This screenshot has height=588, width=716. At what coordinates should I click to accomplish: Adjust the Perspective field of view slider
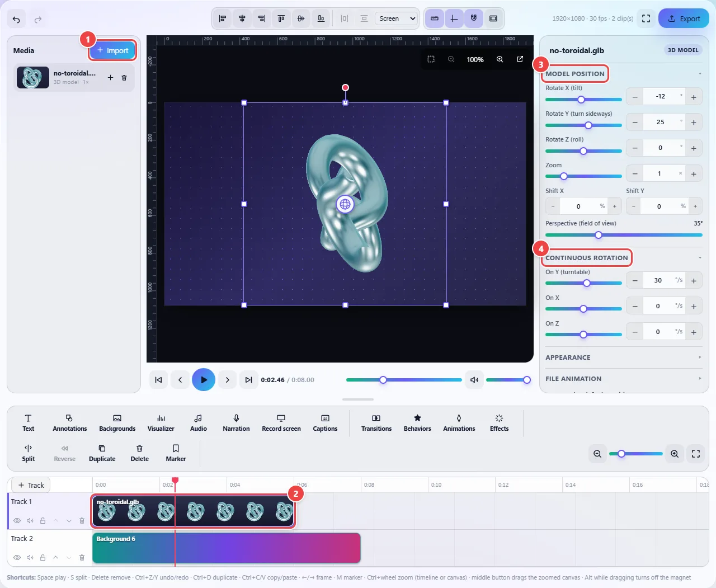pos(624,235)
